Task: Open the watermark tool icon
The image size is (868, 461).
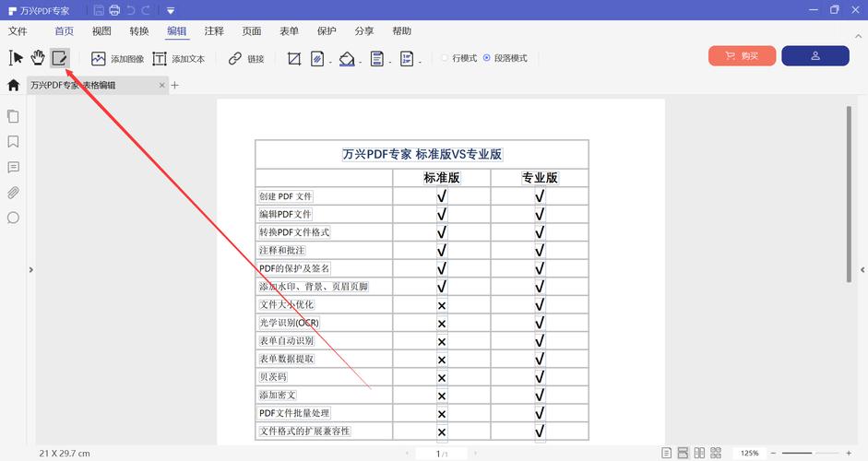Action: pyautogui.click(x=317, y=58)
